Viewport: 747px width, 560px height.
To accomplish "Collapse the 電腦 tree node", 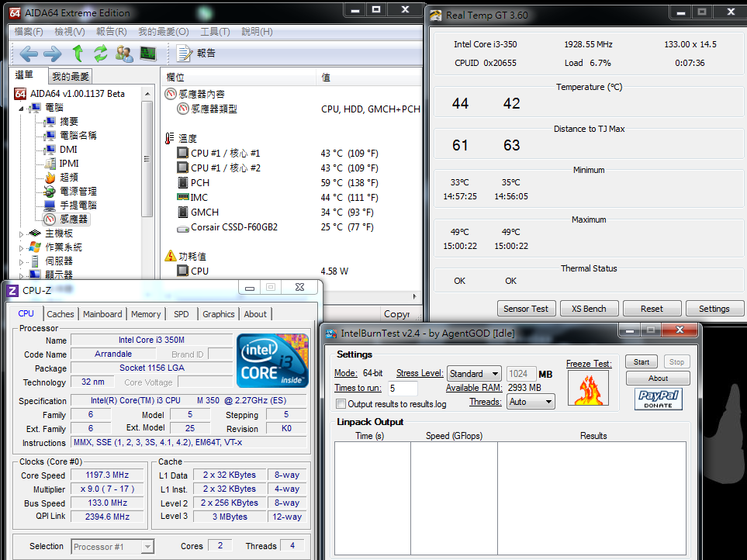I will point(21,109).
